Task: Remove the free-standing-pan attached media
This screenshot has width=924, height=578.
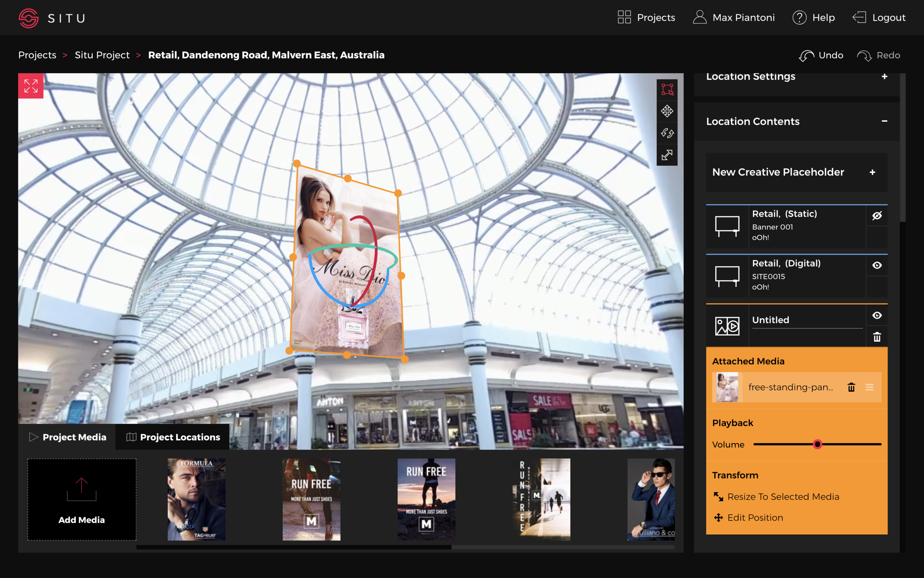Action: (x=852, y=387)
